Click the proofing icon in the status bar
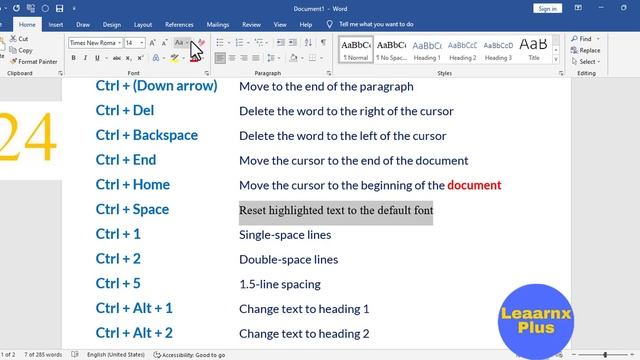Viewport: 640px width, 360px height. 75,354
